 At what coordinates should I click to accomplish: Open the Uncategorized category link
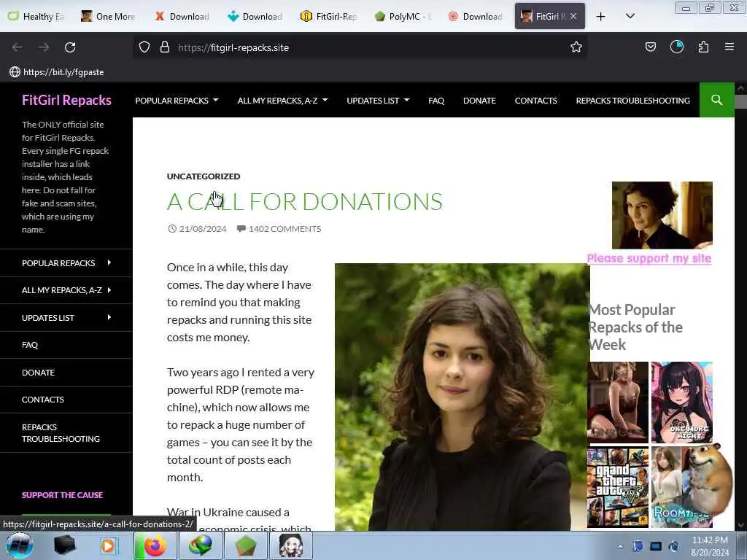204,176
